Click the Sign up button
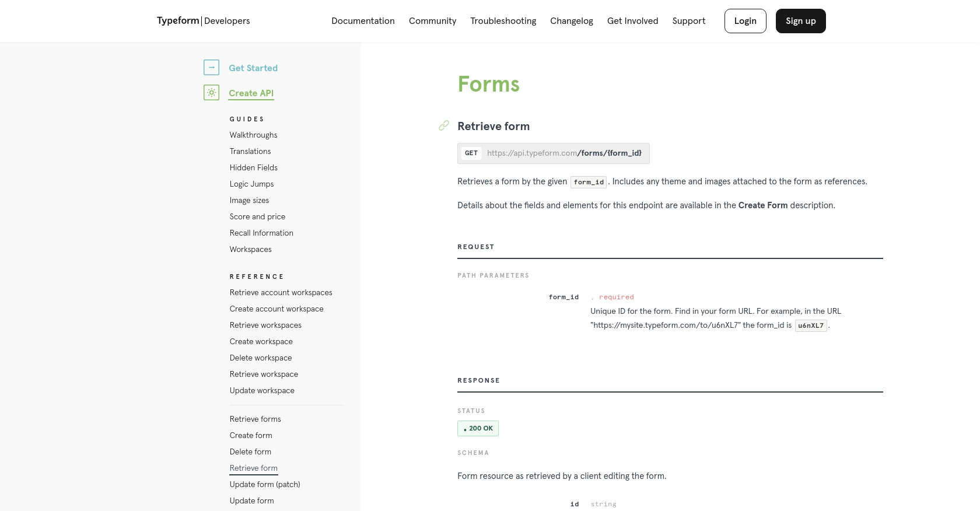This screenshot has width=980, height=511. pyautogui.click(x=801, y=21)
